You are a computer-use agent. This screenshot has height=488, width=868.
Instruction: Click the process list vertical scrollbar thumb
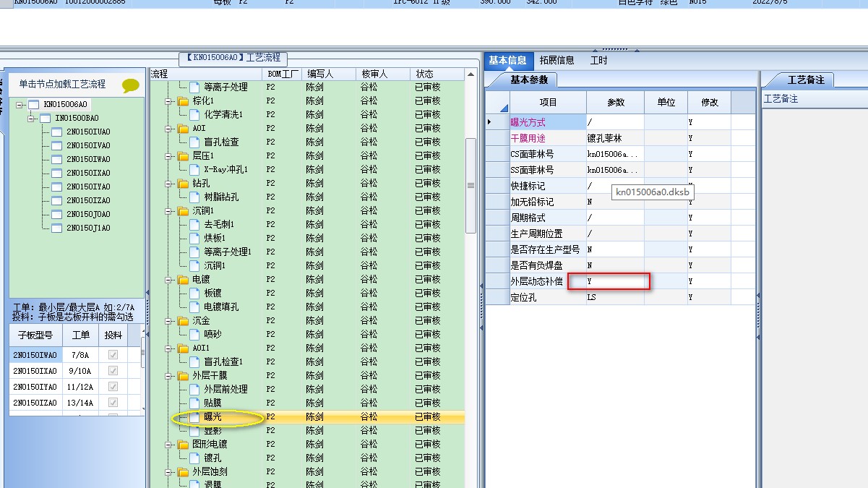[x=470, y=185]
